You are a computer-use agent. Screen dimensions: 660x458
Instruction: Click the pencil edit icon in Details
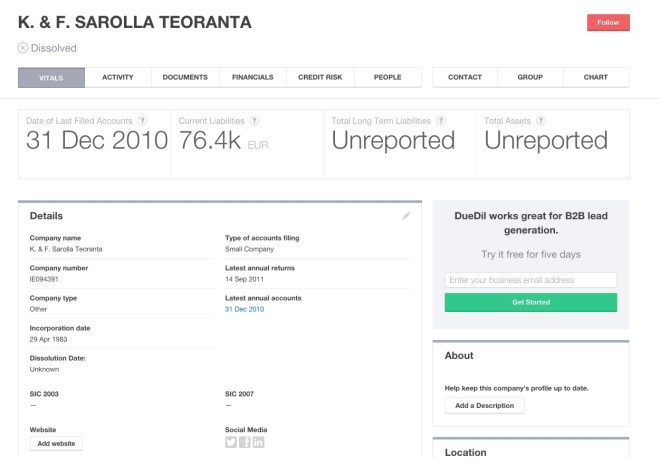pos(406,215)
